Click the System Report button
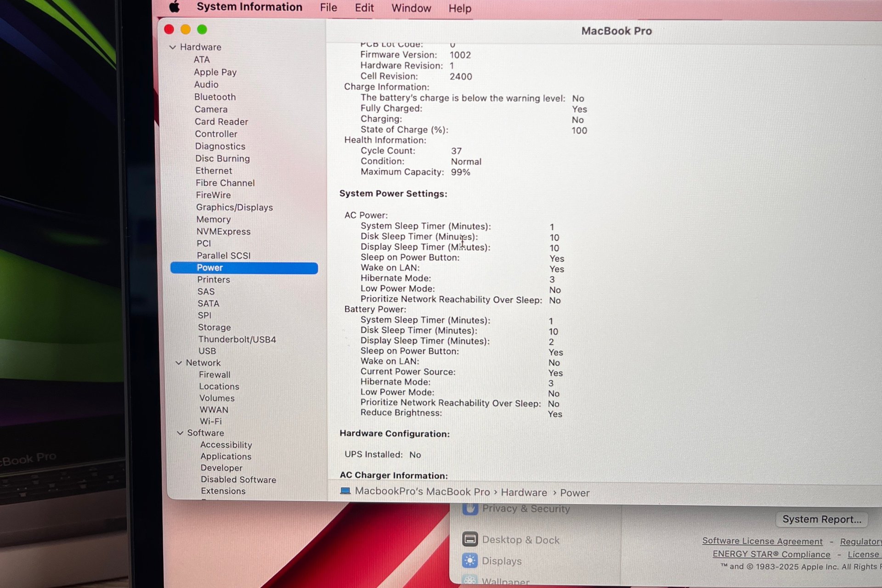The image size is (882, 588). 822,520
